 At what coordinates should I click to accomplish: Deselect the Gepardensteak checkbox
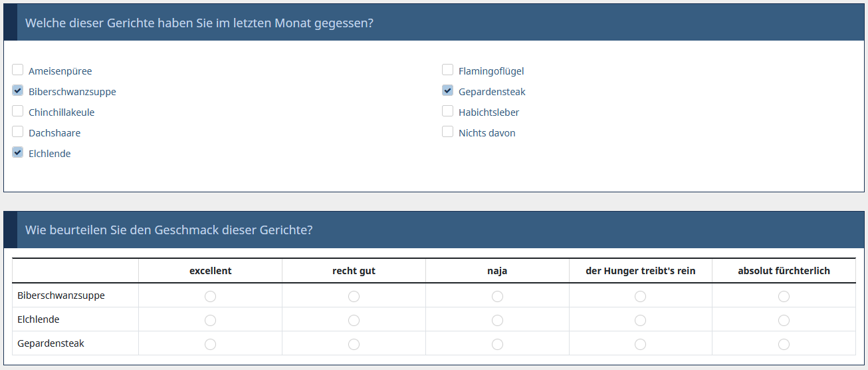[448, 91]
